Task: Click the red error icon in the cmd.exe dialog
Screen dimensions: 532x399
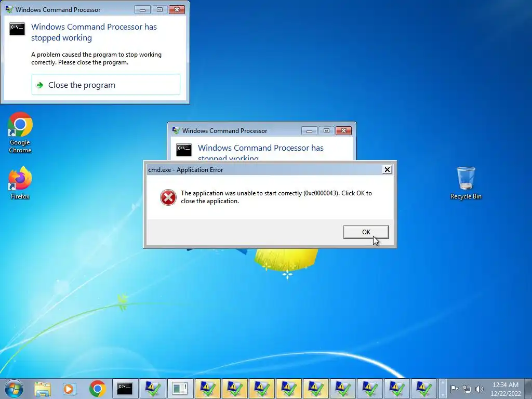Action: (168, 197)
